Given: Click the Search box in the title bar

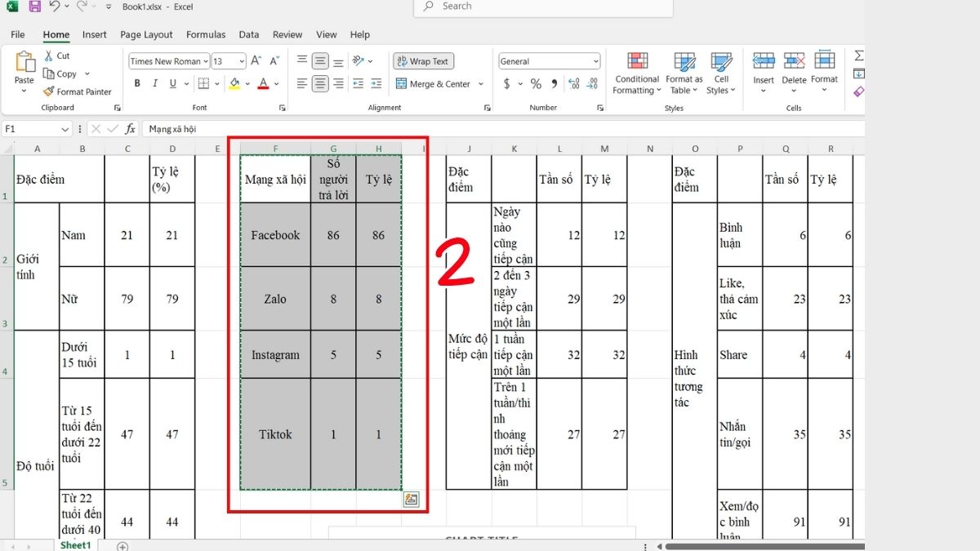Looking at the screenshot, I should pos(543,7).
